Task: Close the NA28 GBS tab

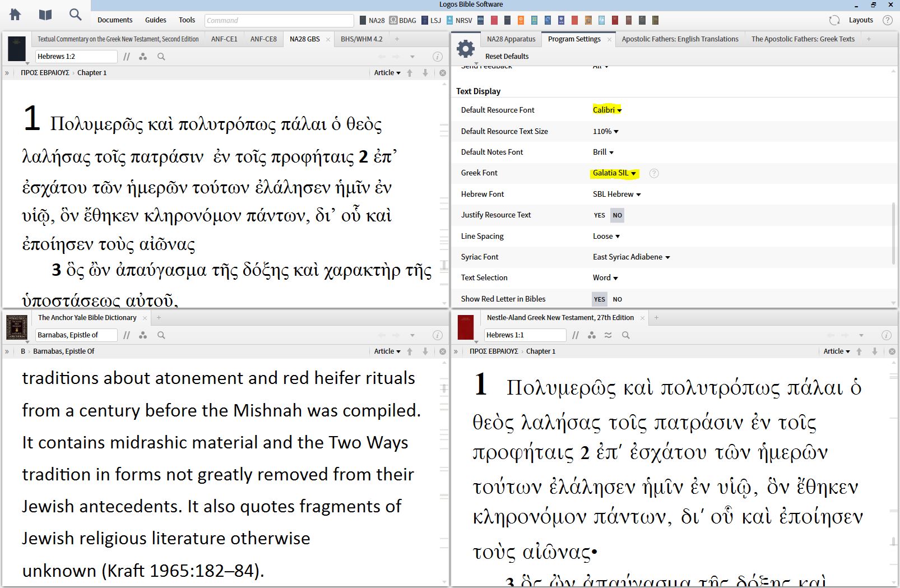Action: click(x=328, y=39)
